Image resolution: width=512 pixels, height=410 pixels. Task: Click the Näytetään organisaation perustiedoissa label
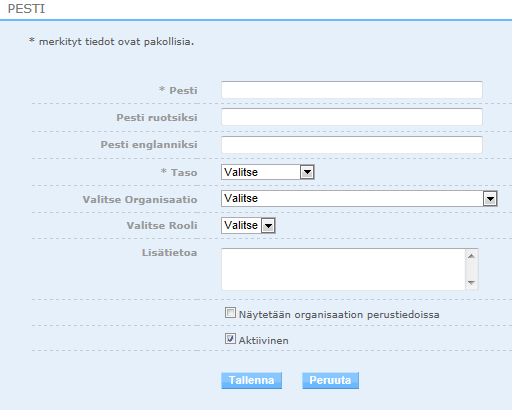[339, 315]
